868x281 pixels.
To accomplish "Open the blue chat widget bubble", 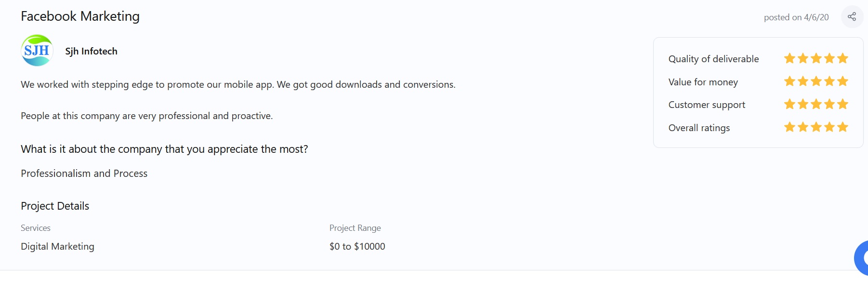I will pyautogui.click(x=861, y=258).
